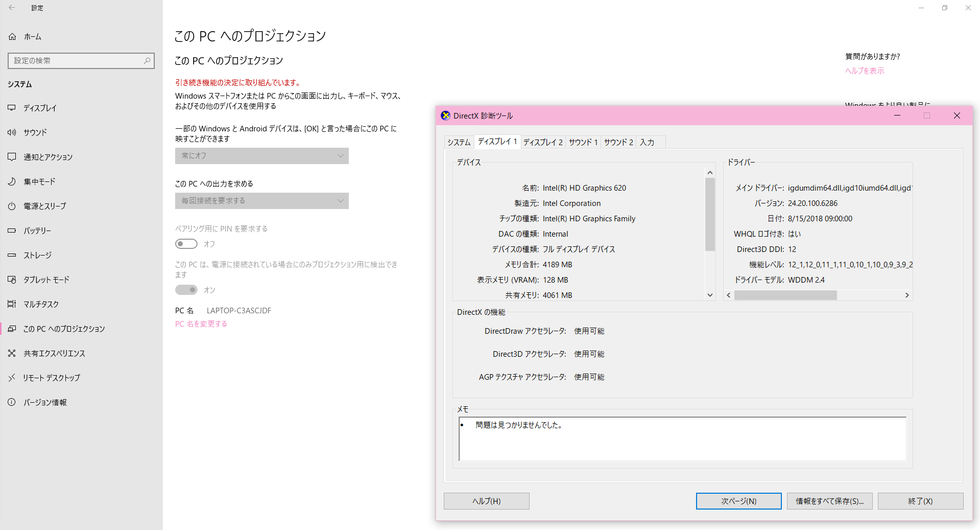Select the Tablet mode icon in sidebar
Screen dimensions: 980x530
point(12,280)
